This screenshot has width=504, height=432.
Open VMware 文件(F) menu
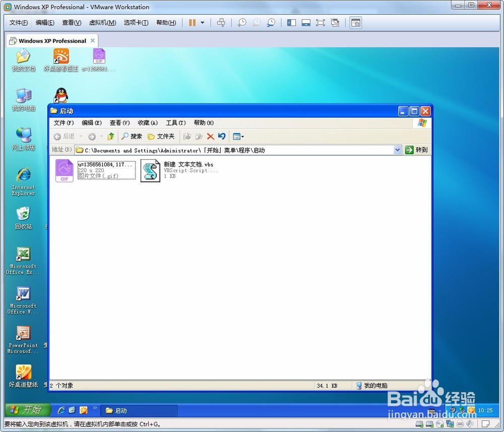click(x=18, y=23)
